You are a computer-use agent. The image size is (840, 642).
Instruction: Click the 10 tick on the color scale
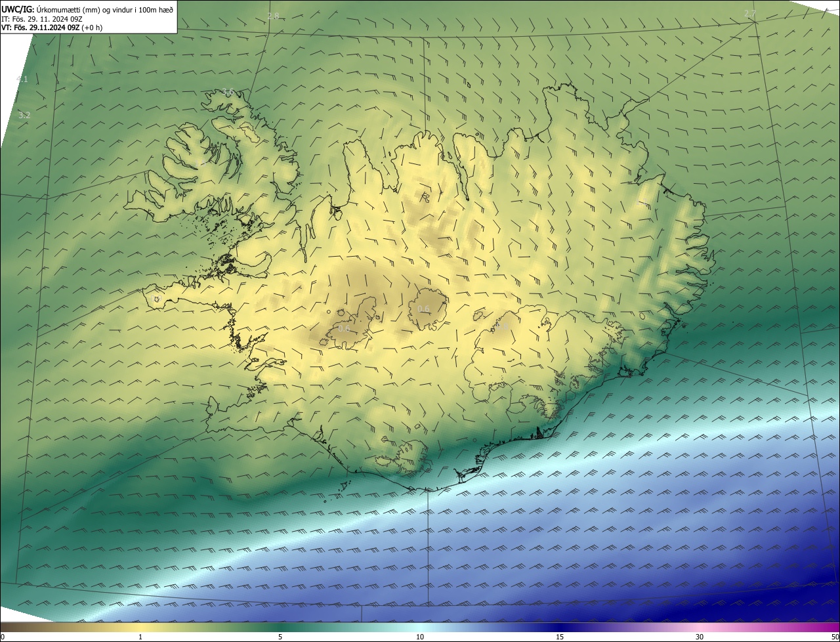(420, 637)
